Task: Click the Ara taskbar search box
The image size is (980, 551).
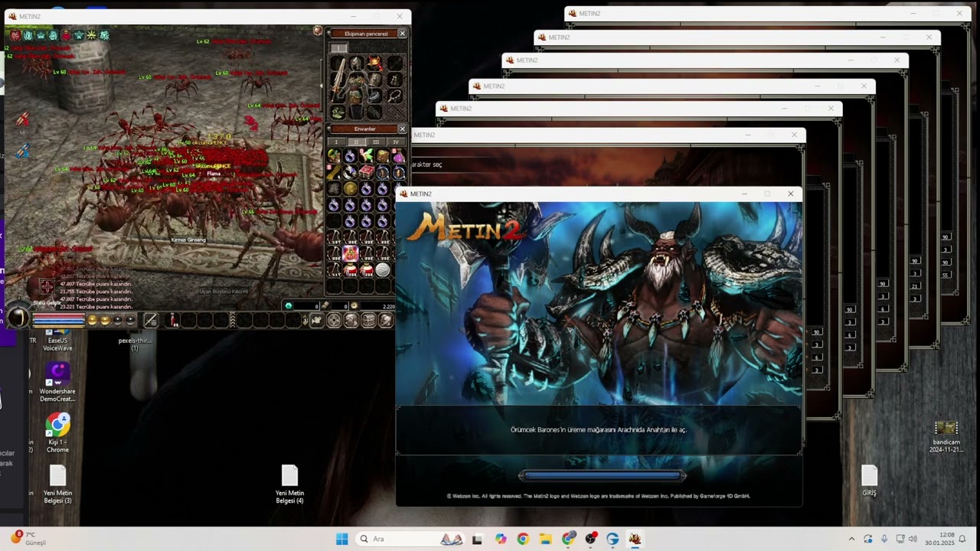Action: 411,539
